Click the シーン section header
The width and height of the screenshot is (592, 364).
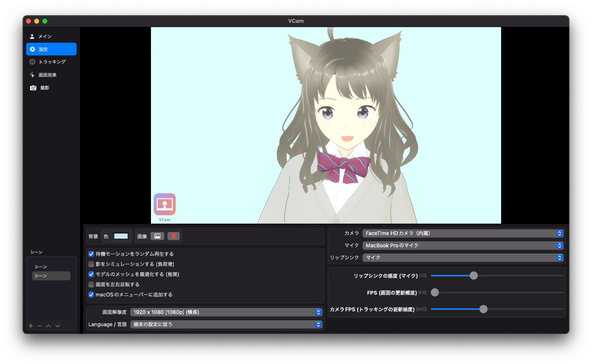[x=36, y=252]
